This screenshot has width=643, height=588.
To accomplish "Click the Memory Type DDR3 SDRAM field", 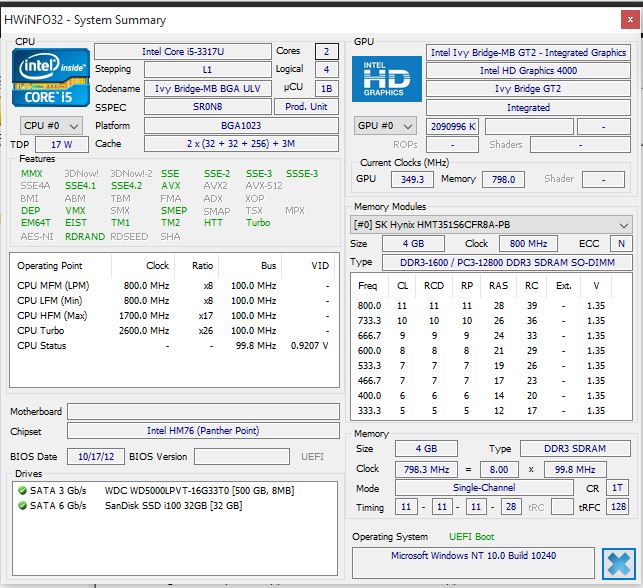I will (575, 449).
